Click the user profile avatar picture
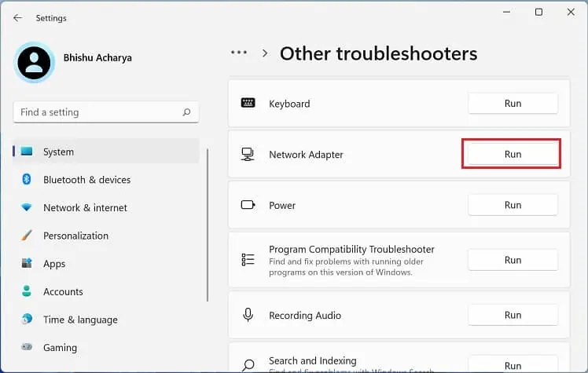 [x=34, y=62]
